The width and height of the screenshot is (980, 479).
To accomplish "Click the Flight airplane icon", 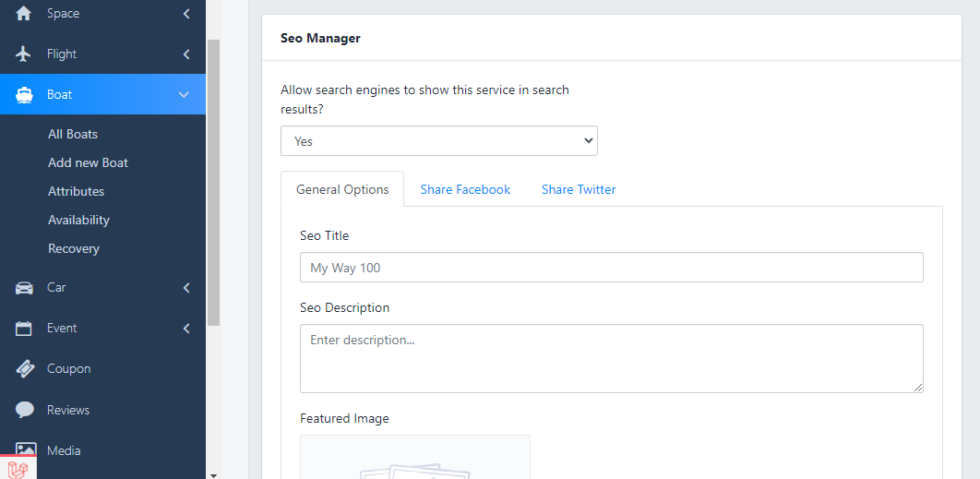I will point(24,54).
